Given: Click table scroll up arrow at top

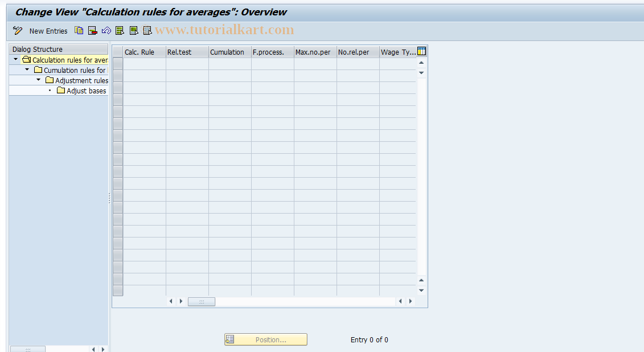Looking at the screenshot, I should click(x=421, y=63).
